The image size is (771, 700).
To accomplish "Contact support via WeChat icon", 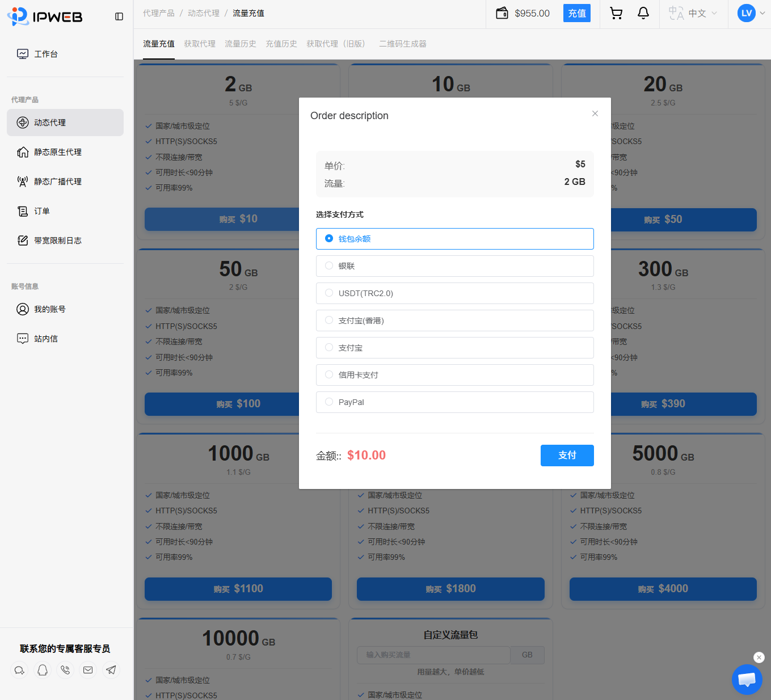I will click(x=19, y=670).
